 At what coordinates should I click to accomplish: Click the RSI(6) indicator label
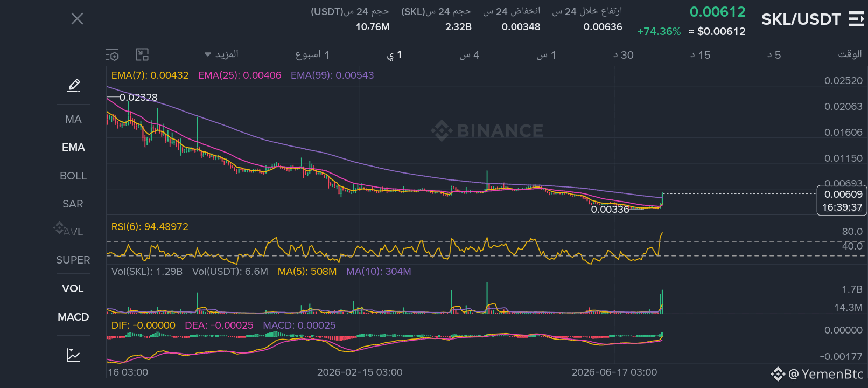click(x=150, y=227)
